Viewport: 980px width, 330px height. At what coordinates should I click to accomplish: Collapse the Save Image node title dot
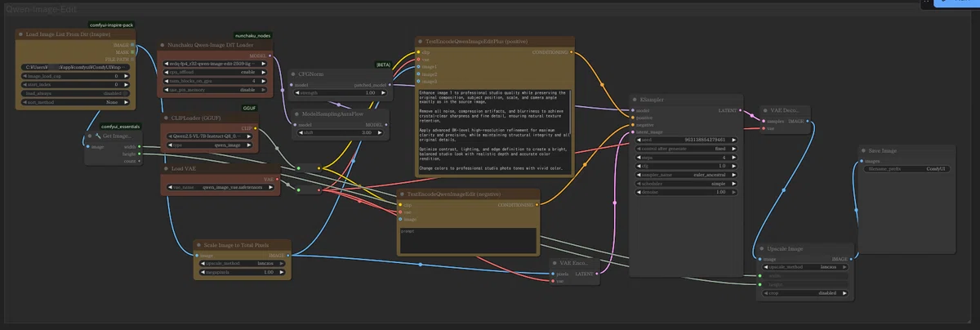(x=863, y=150)
